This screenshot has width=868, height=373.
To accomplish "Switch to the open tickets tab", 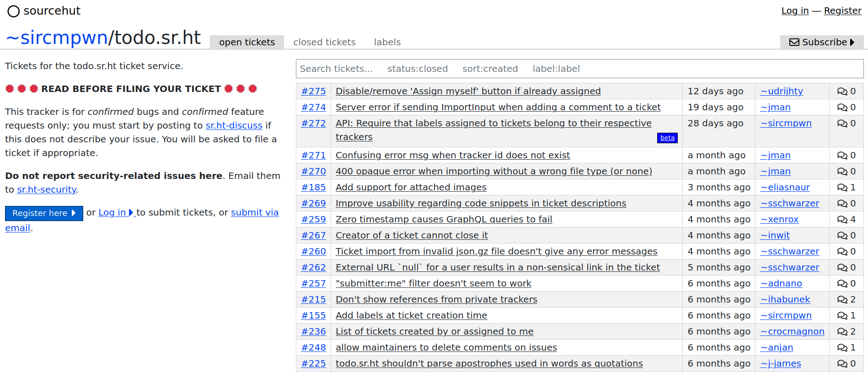I will pyautogui.click(x=247, y=42).
